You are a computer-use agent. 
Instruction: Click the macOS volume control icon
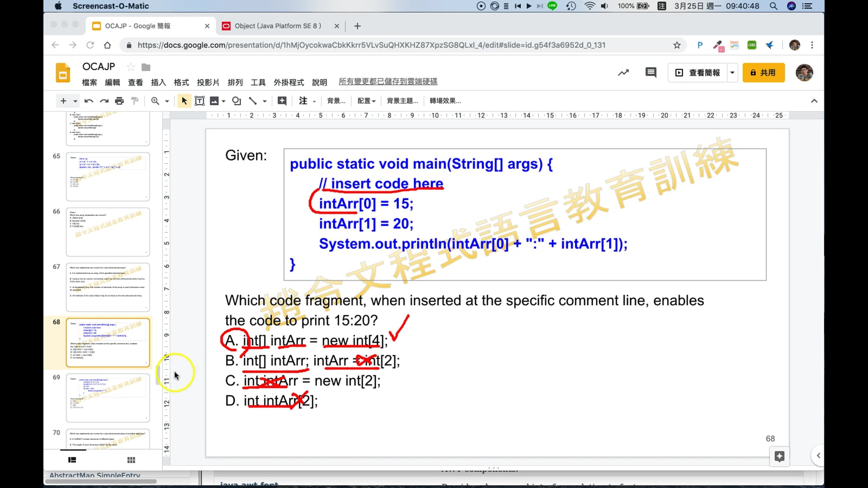point(604,6)
